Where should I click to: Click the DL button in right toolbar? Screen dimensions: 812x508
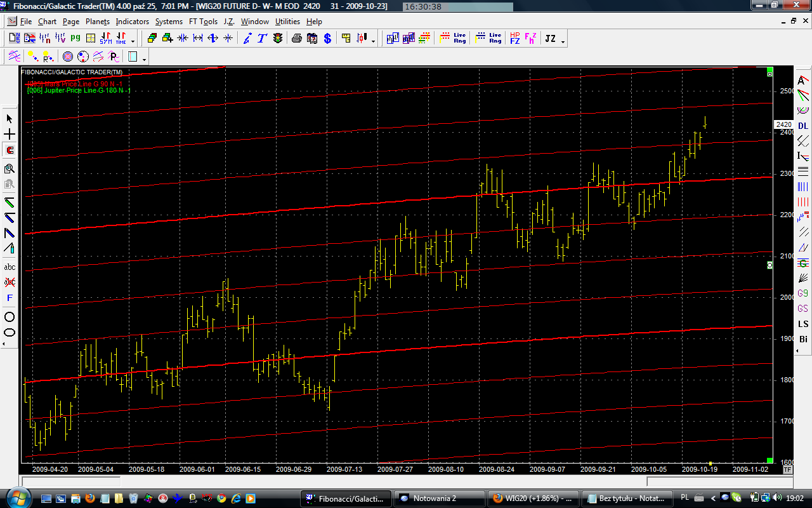[803, 126]
